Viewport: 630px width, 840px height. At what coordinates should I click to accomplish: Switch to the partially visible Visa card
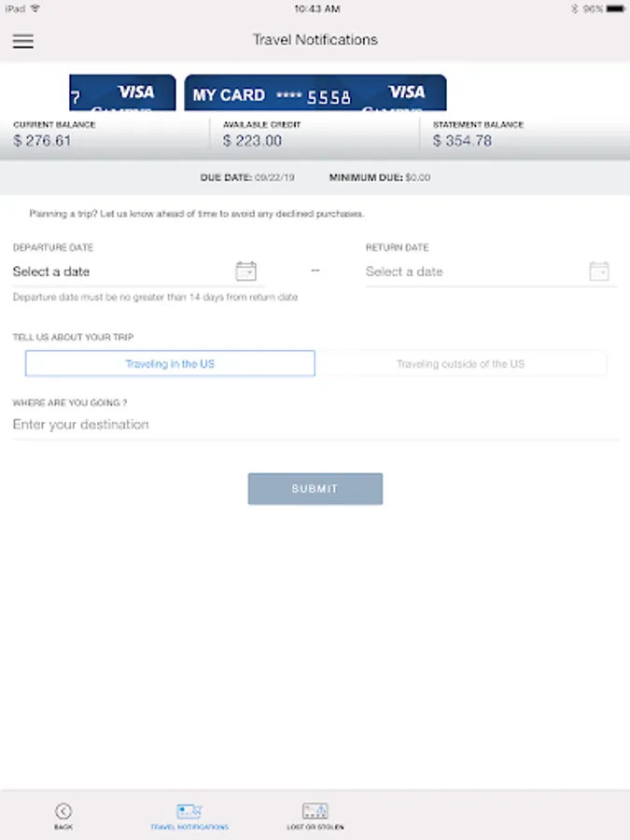tap(122, 92)
